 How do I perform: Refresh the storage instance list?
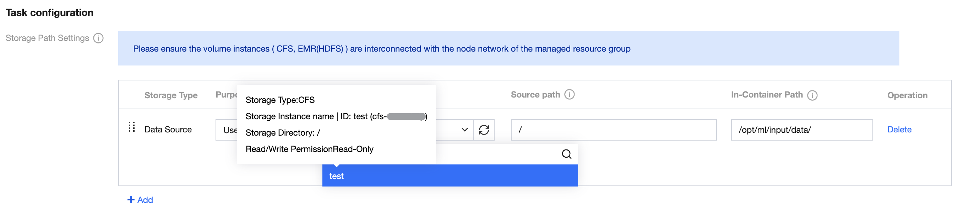tap(484, 130)
